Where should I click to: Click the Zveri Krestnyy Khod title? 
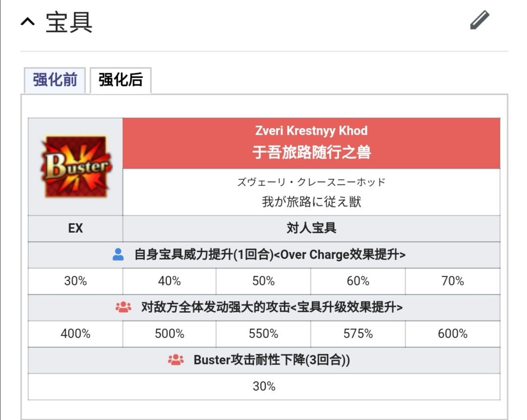coord(311,131)
